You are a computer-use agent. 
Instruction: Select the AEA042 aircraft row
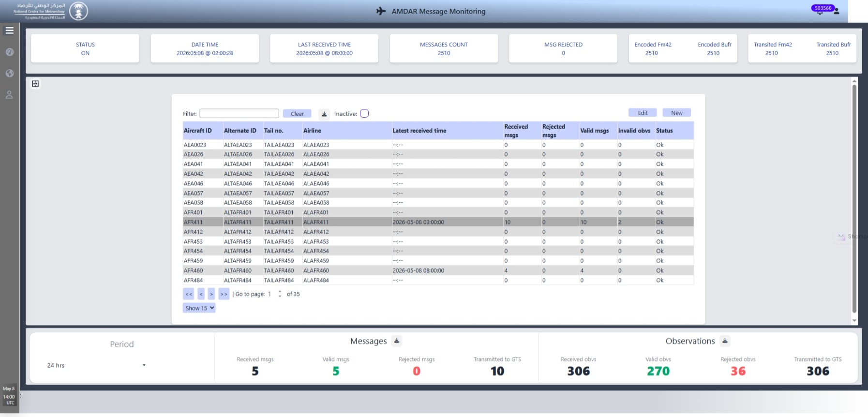438,174
